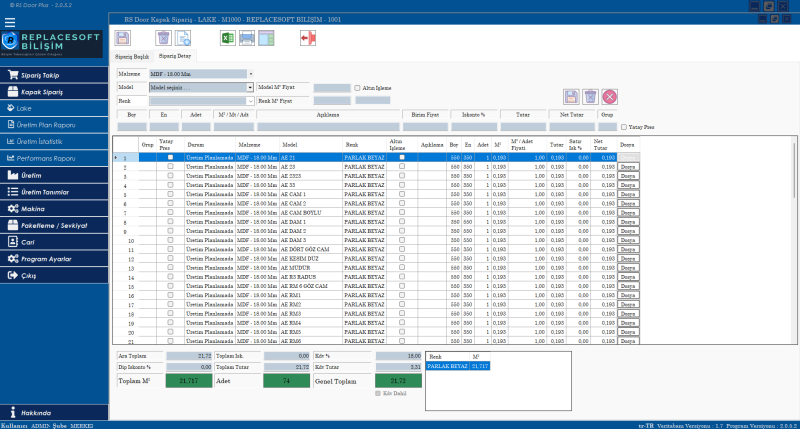This screenshot has width=800, height=429.
Task: Open Performans Raporu in the sidebar
Action: pos(54,159)
